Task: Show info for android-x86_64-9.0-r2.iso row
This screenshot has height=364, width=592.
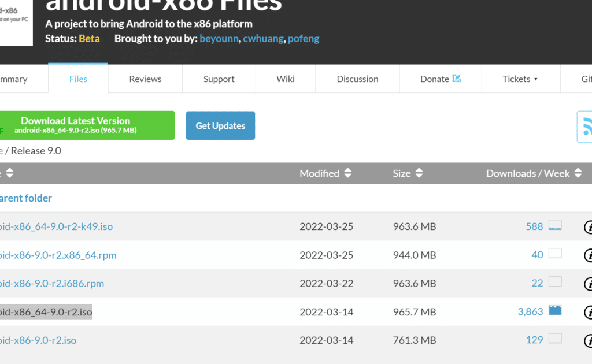Action: [x=588, y=312]
